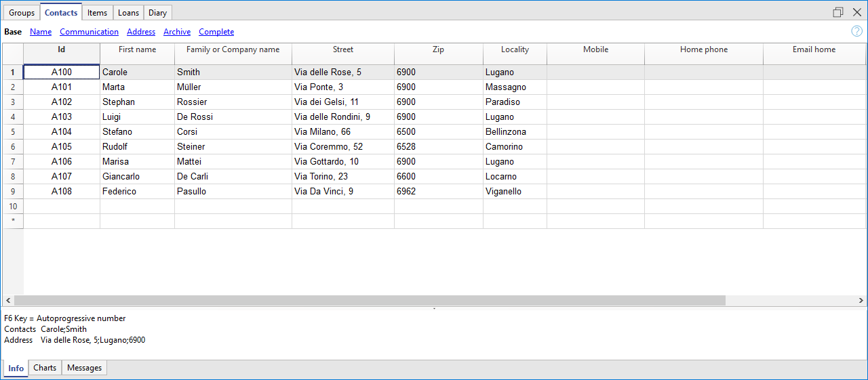Click the restore window icon
Image resolution: width=868 pixels, height=380 pixels.
click(x=838, y=12)
